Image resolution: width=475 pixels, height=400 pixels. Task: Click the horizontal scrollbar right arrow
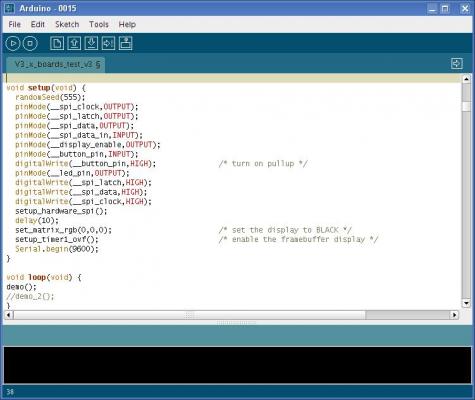[454, 315]
